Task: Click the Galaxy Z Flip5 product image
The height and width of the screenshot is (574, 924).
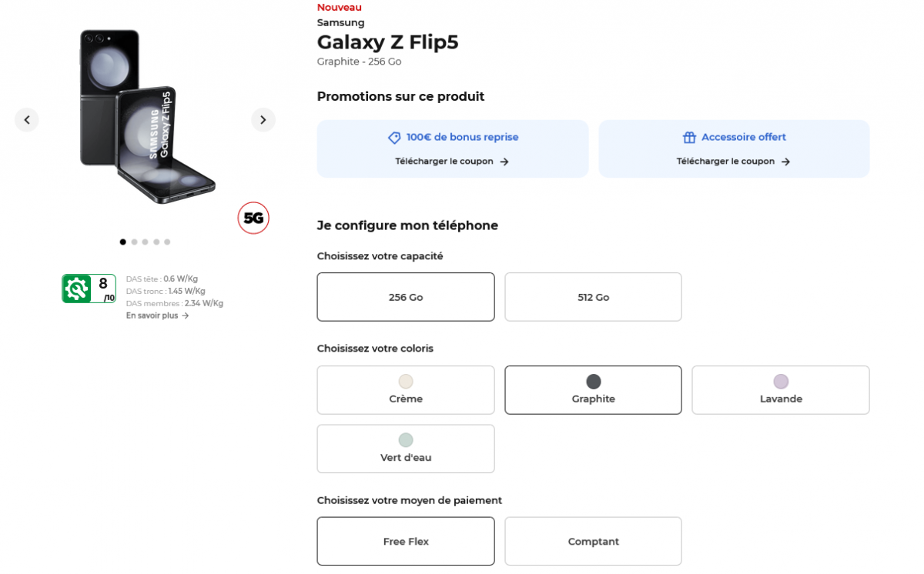Action: coord(145,115)
